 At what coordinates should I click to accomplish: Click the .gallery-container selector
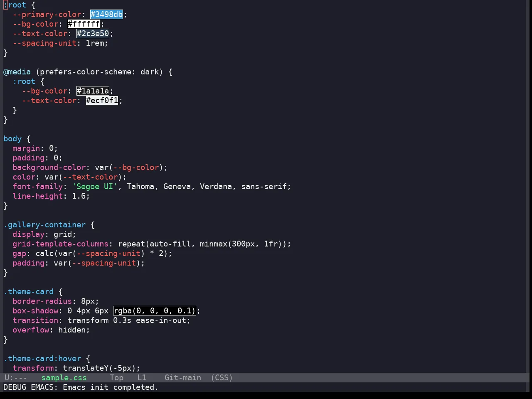click(44, 225)
